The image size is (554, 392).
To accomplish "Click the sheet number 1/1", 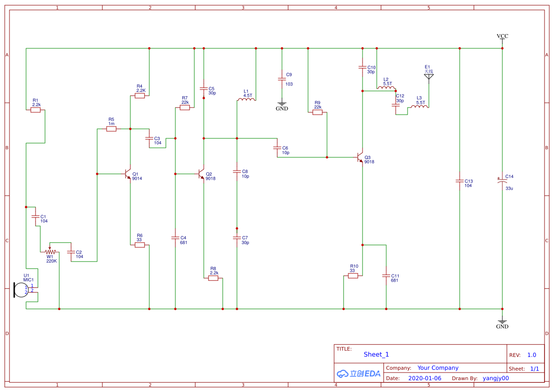I will point(535,369).
